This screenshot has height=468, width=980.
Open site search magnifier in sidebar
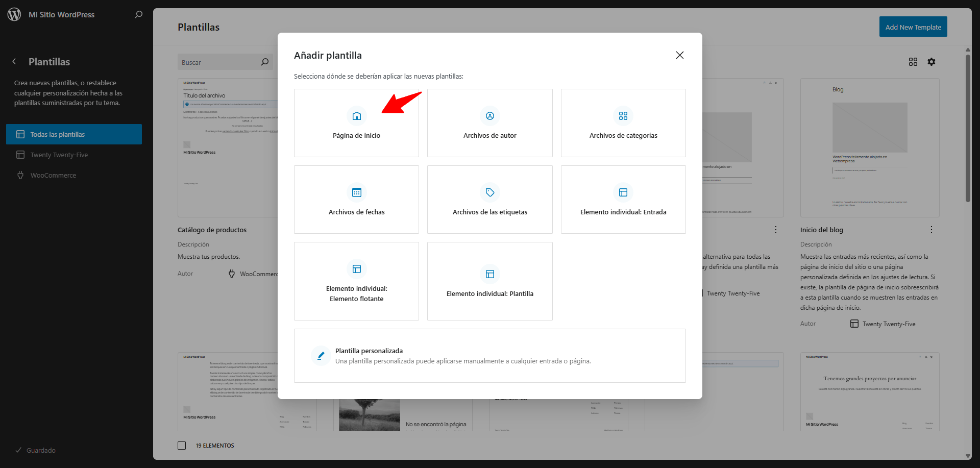138,14
